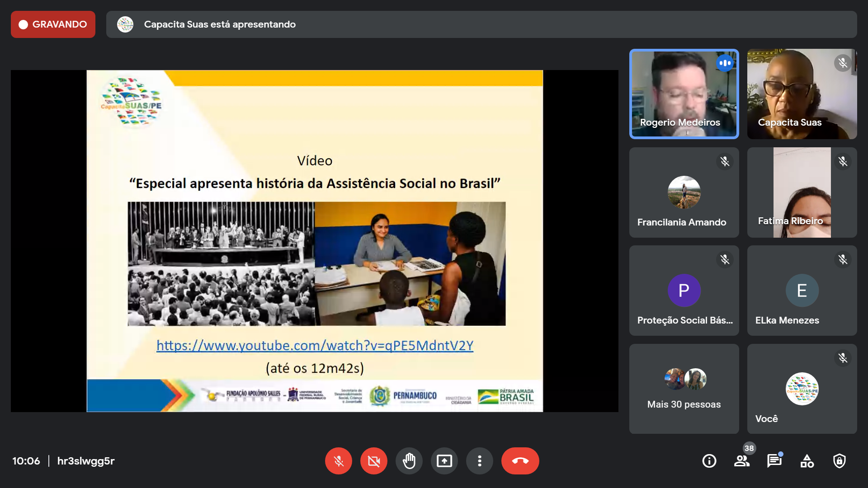Open host controls shield icon

point(840,461)
